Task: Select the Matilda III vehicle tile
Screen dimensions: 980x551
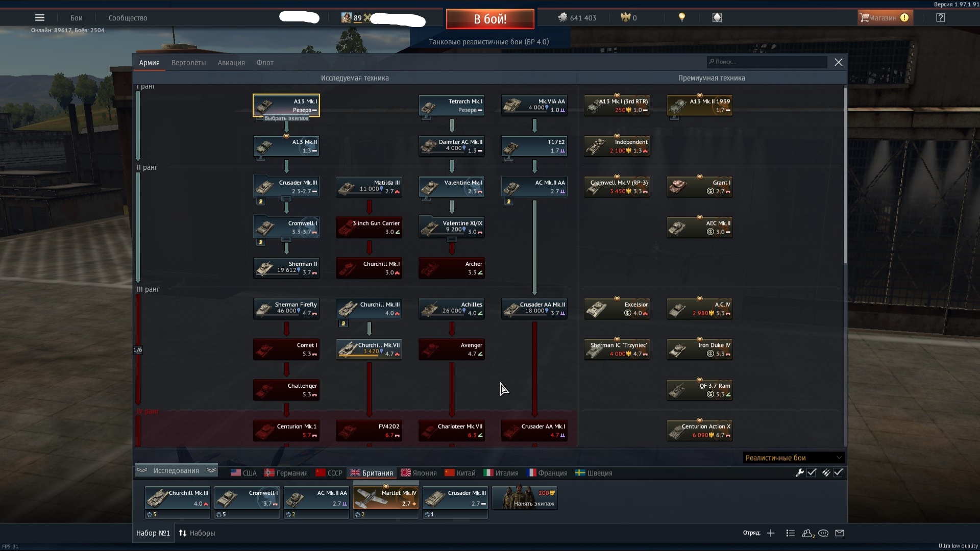Action: [369, 187]
